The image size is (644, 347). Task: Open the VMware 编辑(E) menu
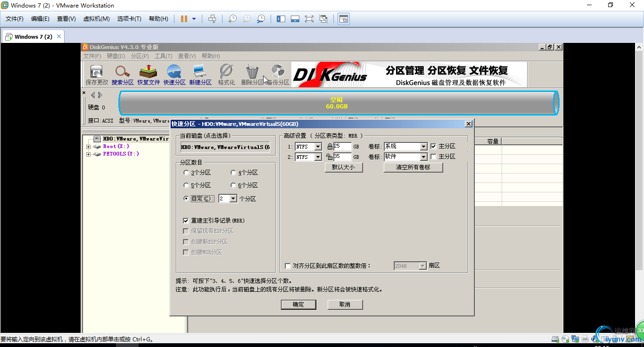(x=40, y=19)
